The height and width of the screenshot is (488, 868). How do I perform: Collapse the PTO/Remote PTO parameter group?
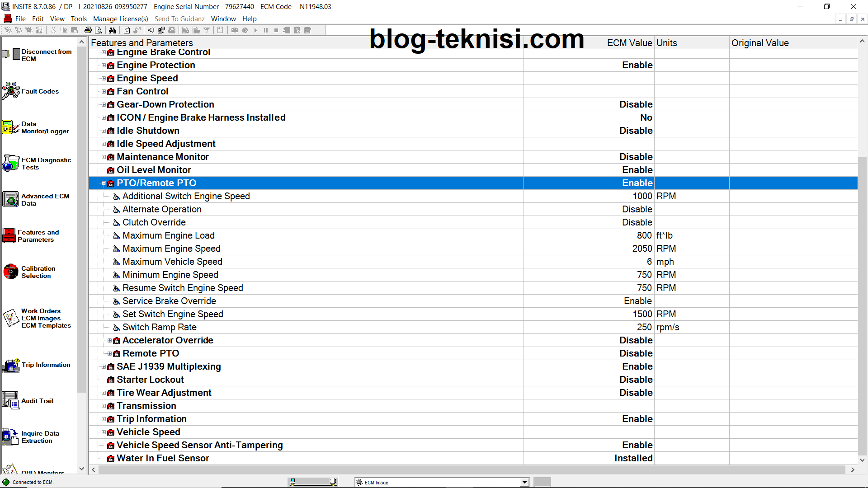click(x=104, y=183)
